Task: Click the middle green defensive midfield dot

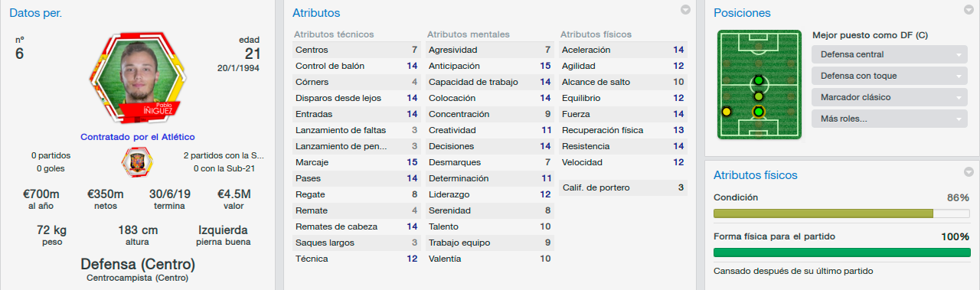Action: [758, 96]
